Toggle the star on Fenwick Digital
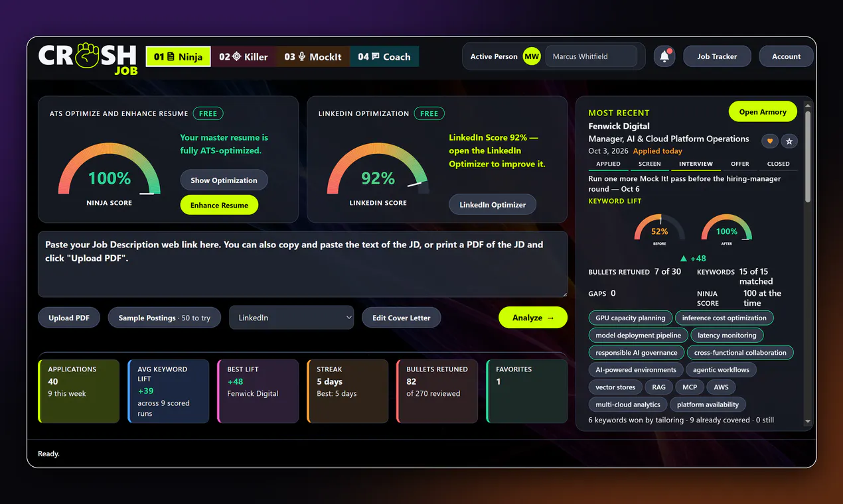Screen dimensions: 843x504 (789, 141)
